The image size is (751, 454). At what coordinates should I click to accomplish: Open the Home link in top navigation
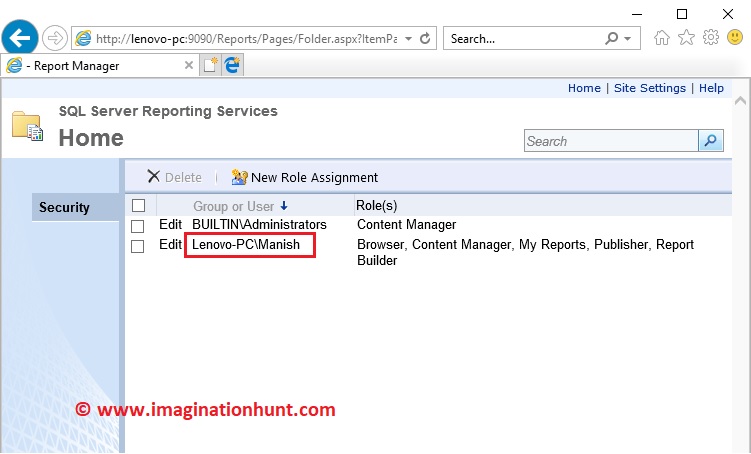click(x=584, y=88)
